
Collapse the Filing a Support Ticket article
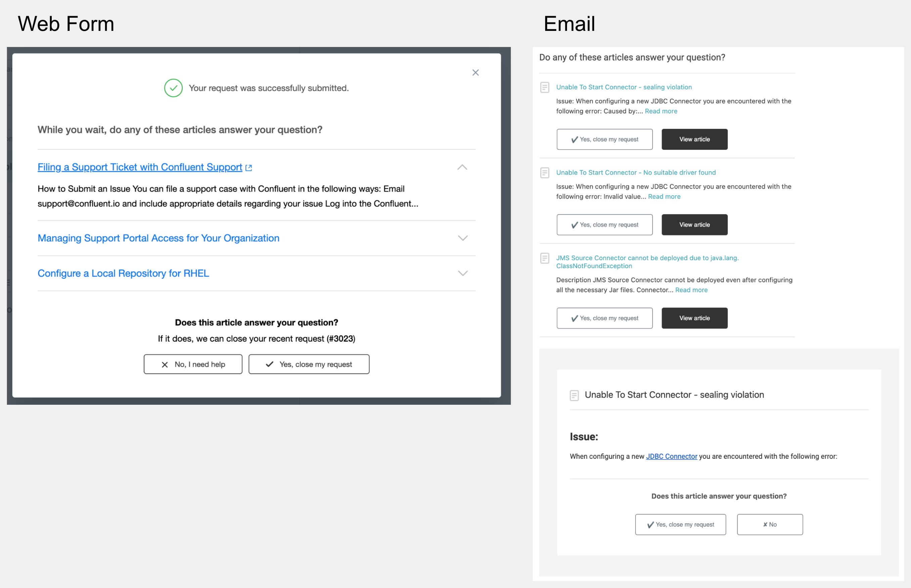click(462, 167)
